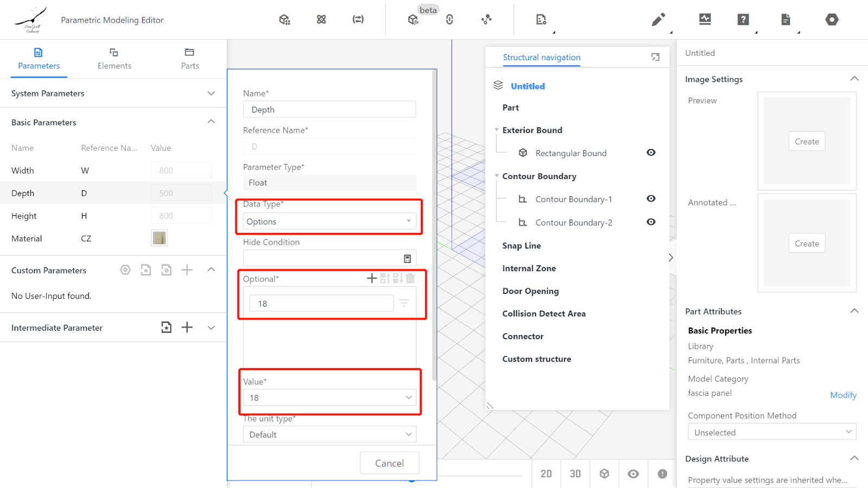Switch to the Parameters tab
This screenshot has width=868, height=488.
pyautogui.click(x=39, y=59)
